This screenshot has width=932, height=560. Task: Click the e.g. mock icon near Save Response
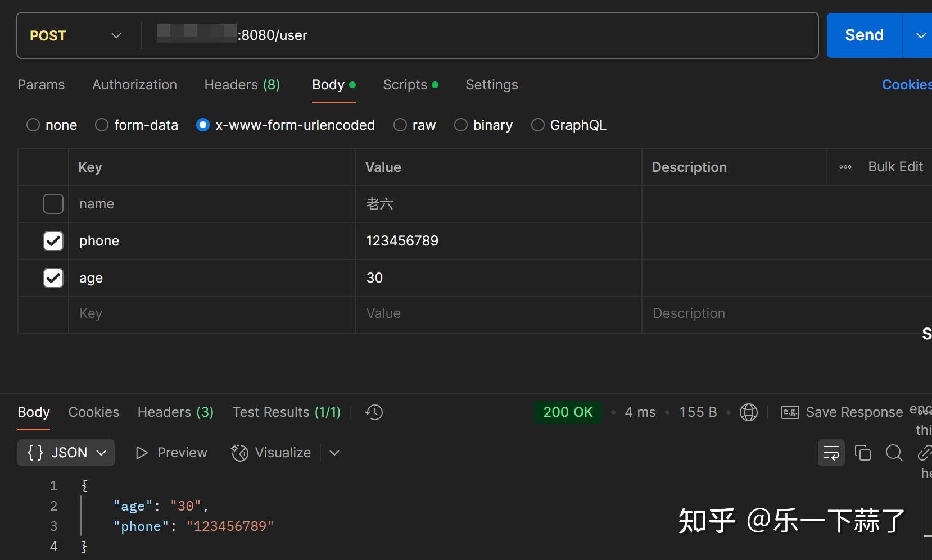point(789,412)
